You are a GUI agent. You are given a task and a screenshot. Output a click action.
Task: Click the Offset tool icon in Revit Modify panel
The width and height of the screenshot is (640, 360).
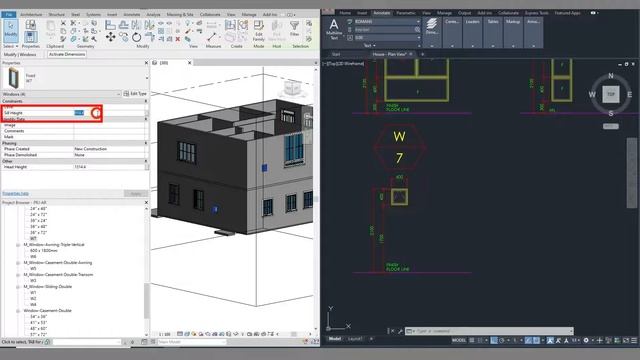(x=124, y=25)
